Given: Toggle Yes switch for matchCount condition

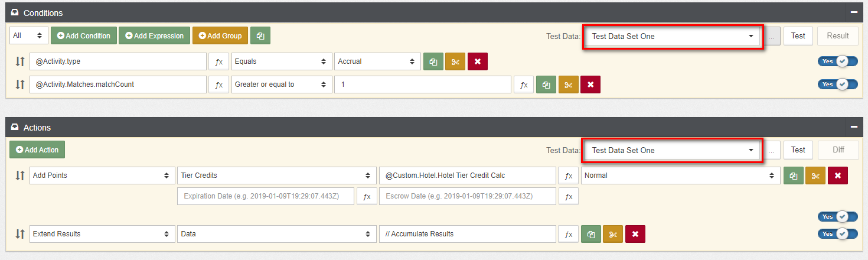Looking at the screenshot, I should click(837, 84).
